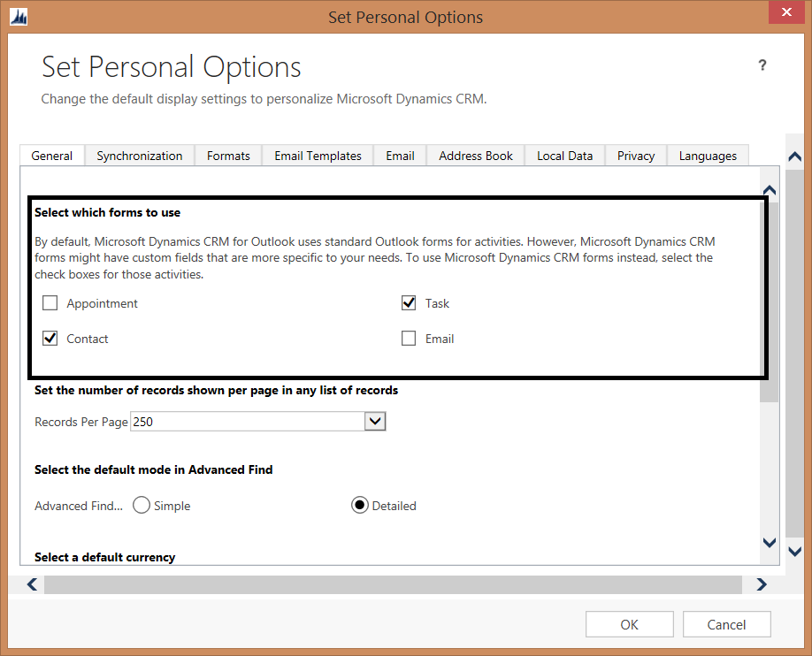Screen dimensions: 812x656
Task: Click the Dynamics CRM logo icon
Action: (19, 16)
